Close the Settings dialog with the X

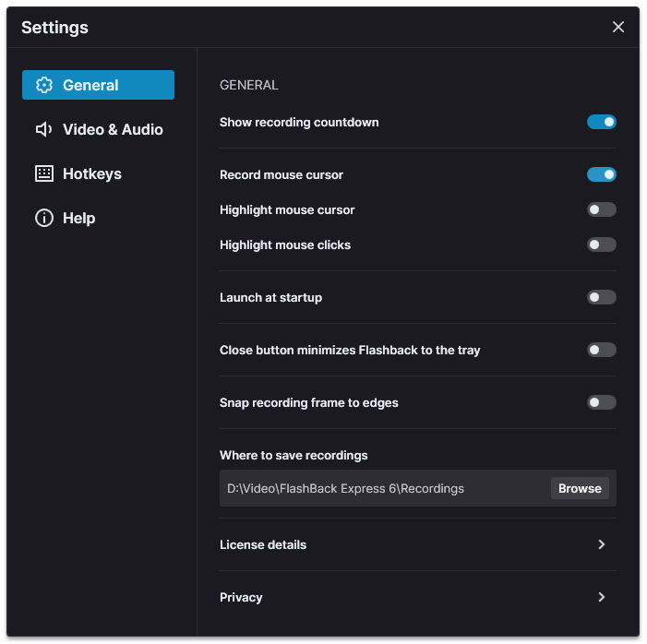pos(617,28)
